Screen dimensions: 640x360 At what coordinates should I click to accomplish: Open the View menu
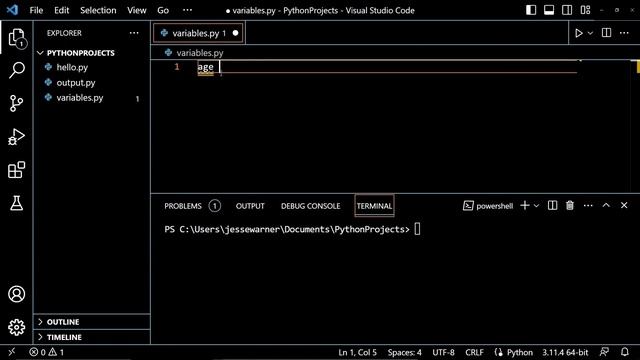point(137,10)
